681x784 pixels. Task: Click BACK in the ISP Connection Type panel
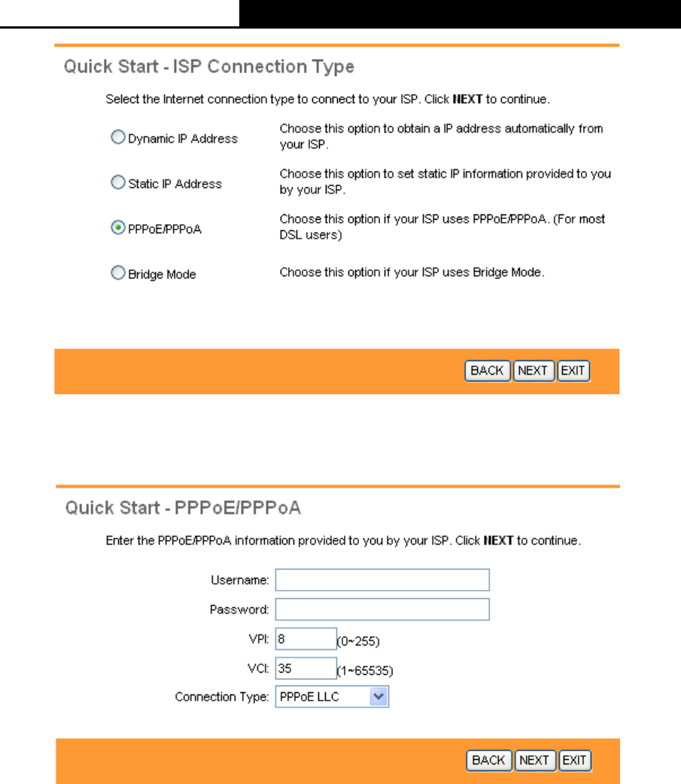(x=488, y=371)
